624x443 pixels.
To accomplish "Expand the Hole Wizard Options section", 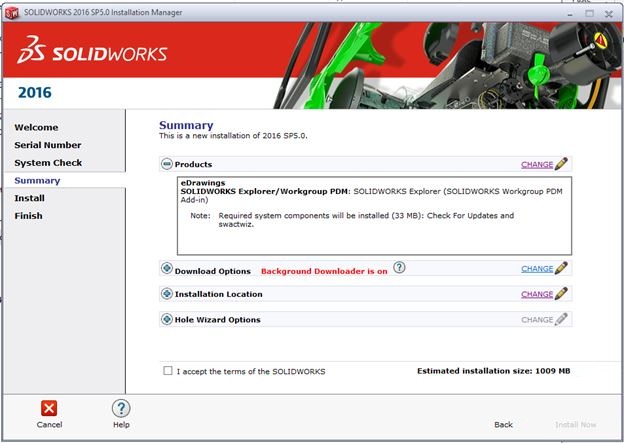I will pos(167,319).
